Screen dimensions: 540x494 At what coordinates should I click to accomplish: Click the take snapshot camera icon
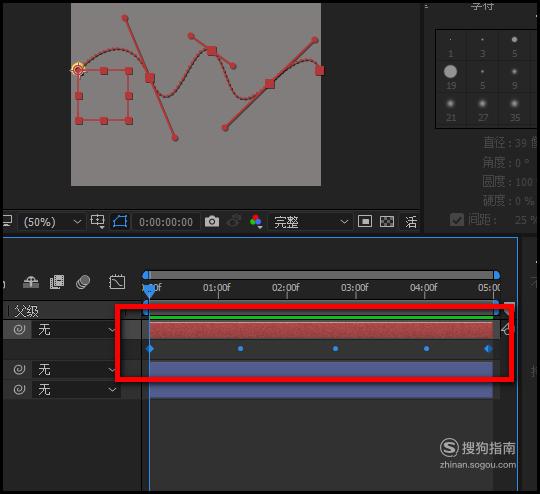tap(212, 222)
